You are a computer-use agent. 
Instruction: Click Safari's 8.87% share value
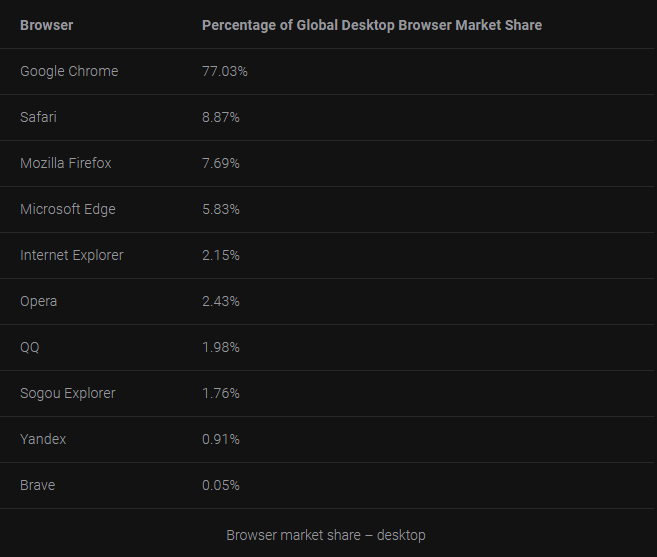point(220,117)
